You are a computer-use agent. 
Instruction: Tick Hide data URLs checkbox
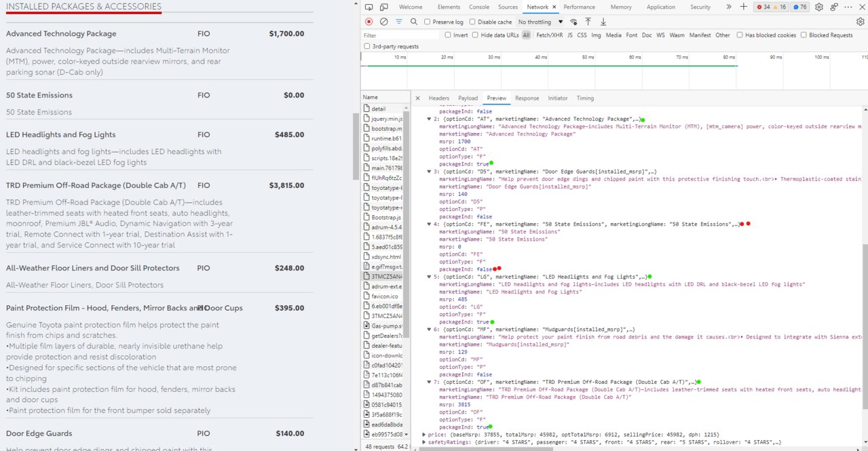click(476, 35)
